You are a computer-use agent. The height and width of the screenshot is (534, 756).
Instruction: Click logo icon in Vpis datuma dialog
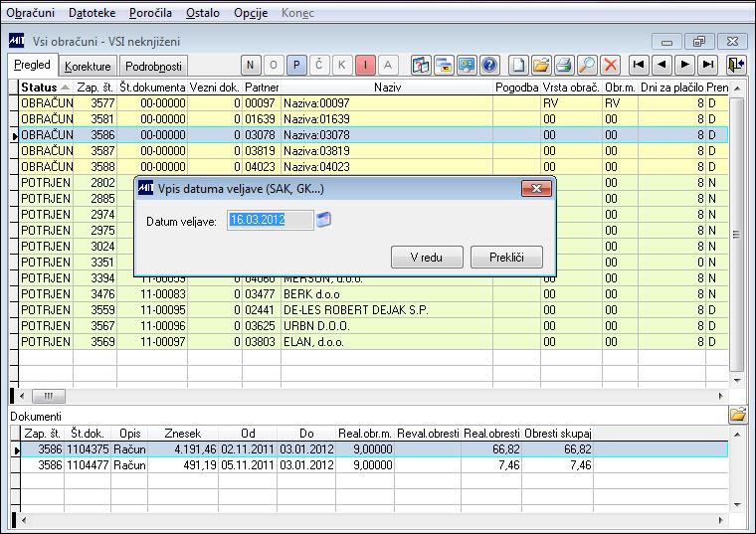point(145,189)
